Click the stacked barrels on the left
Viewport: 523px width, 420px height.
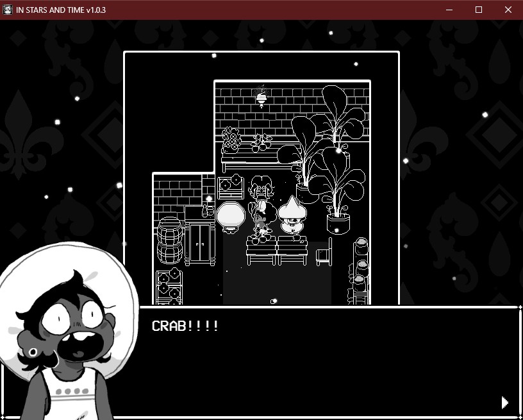(x=169, y=240)
